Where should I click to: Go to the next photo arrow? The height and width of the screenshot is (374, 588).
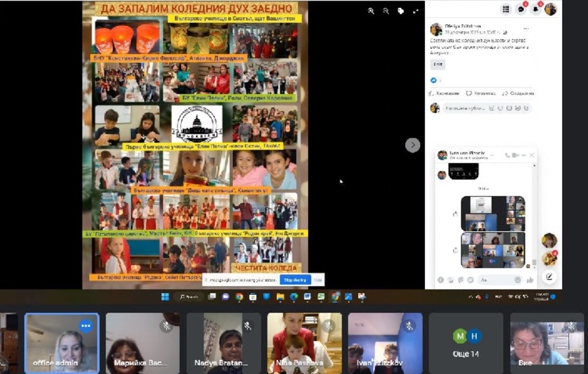(x=413, y=145)
